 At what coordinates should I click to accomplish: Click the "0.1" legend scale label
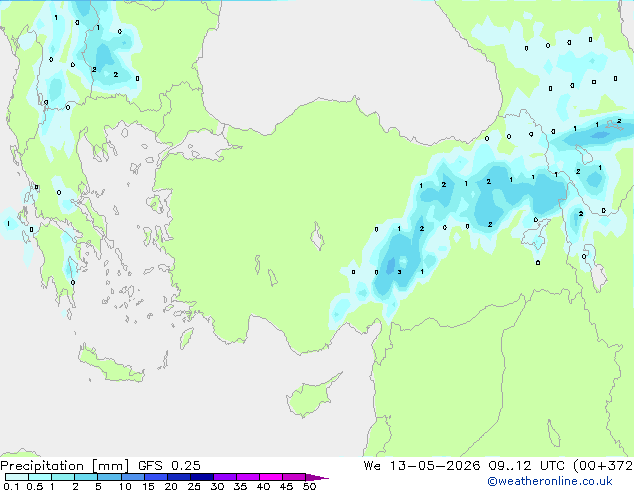pos(11,486)
